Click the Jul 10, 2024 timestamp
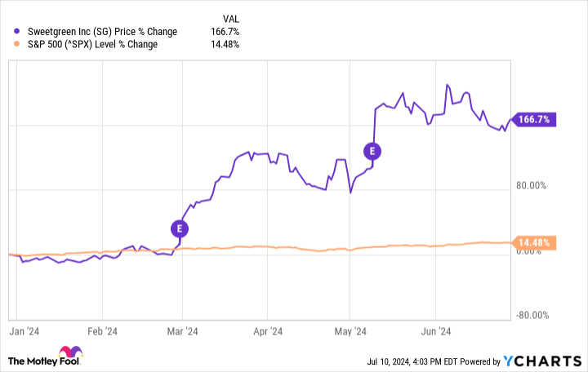The width and height of the screenshot is (588, 372). pos(403,361)
